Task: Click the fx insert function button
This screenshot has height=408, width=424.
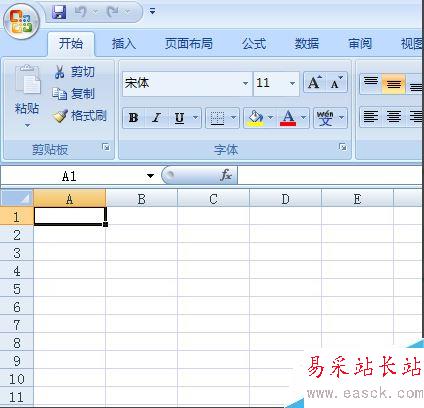Action: [226, 175]
